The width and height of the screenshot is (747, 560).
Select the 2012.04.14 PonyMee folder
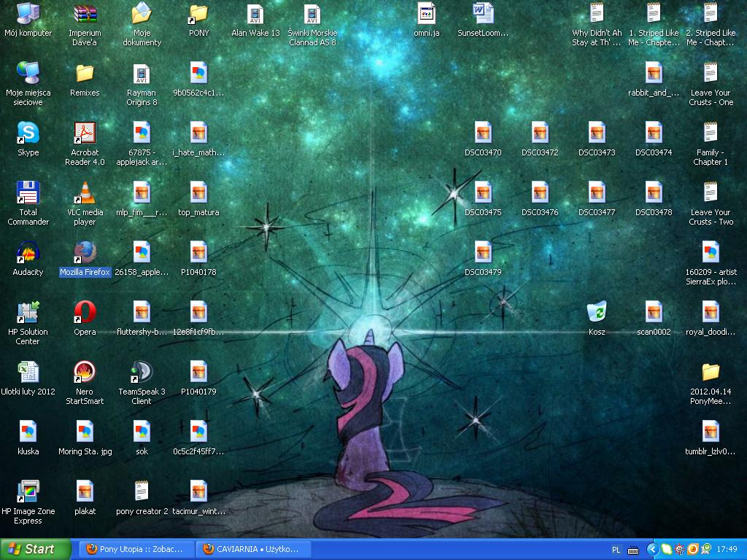click(711, 373)
